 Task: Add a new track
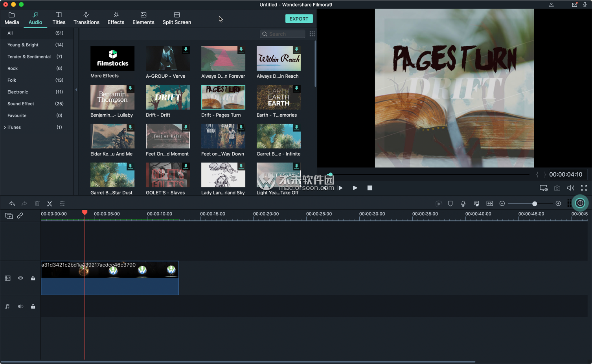tap(9, 216)
